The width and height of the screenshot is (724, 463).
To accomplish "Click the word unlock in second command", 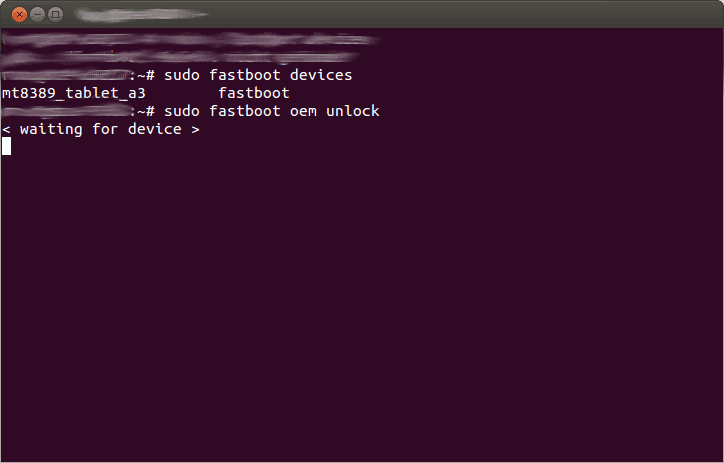I will coord(353,111).
